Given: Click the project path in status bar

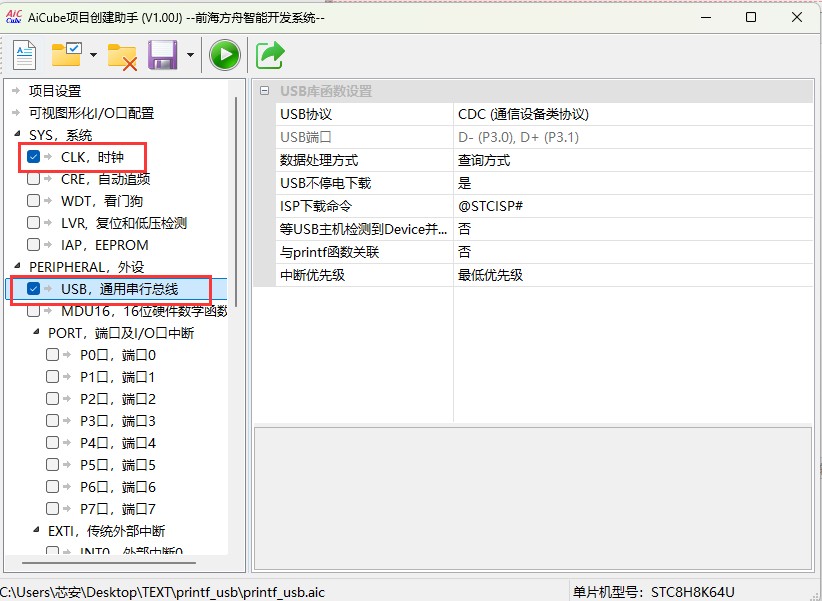Looking at the screenshot, I should pos(163,593).
